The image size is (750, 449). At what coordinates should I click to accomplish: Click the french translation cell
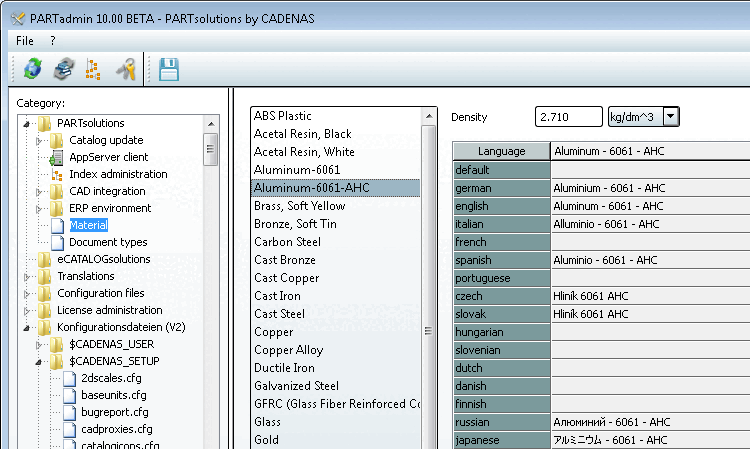click(648, 242)
